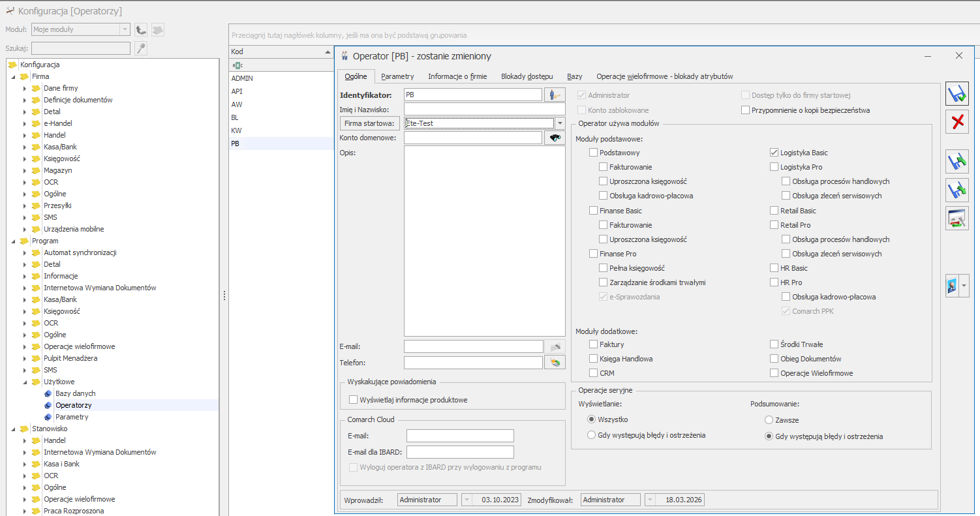Click the Użytkowe folder icon in tree
Viewport: 980px width, 516px height.
[37, 382]
